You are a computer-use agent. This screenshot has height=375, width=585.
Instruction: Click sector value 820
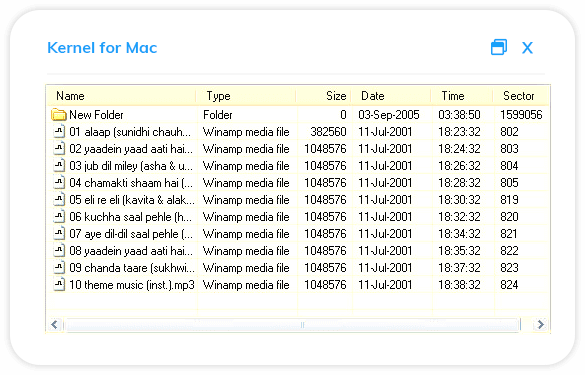tap(509, 217)
